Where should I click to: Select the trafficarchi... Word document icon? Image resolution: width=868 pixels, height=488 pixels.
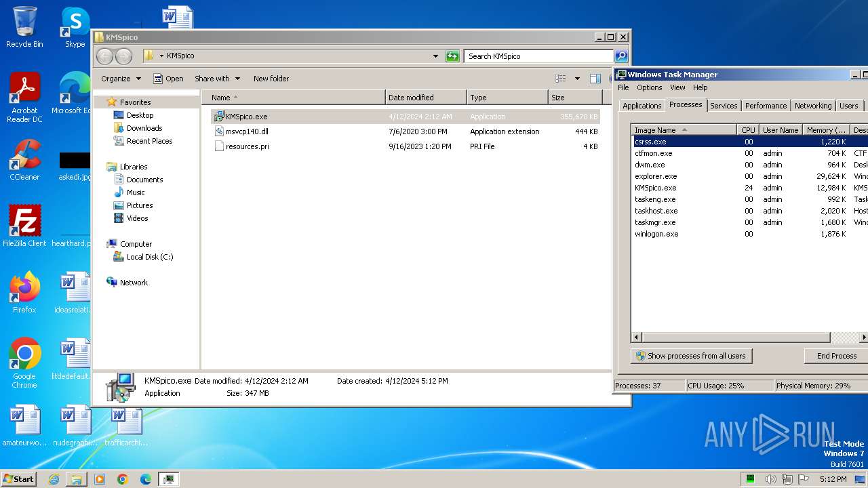[126, 427]
